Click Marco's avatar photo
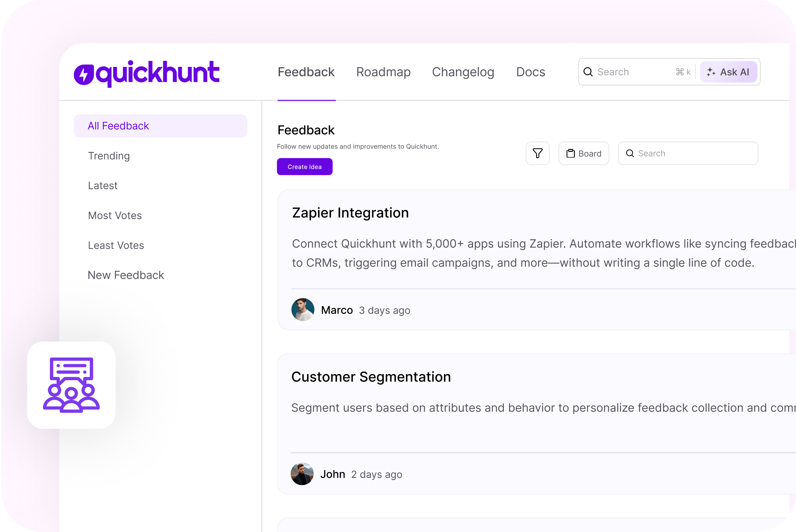The height and width of the screenshot is (532, 796). (303, 310)
